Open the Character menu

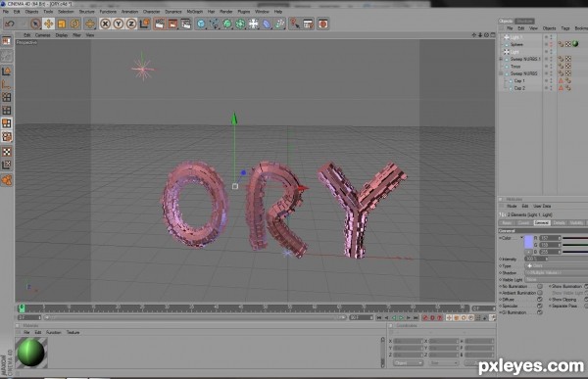(x=151, y=12)
